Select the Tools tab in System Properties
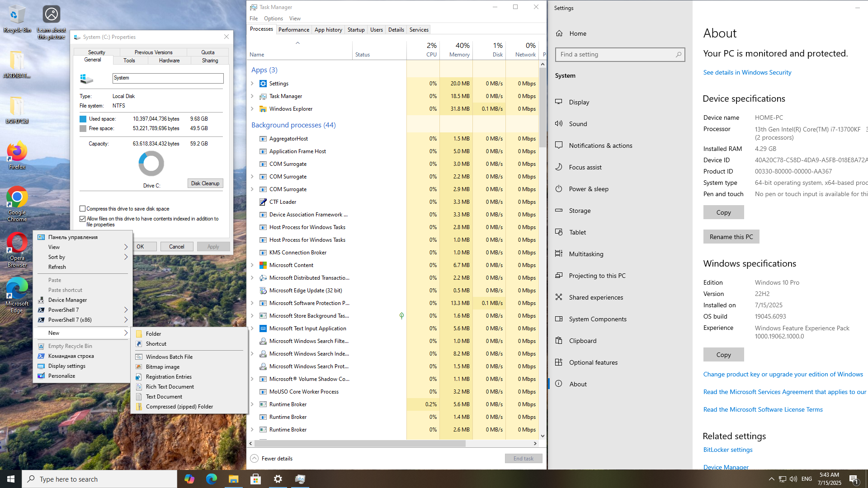Viewport: 868px width, 488px height. point(129,61)
